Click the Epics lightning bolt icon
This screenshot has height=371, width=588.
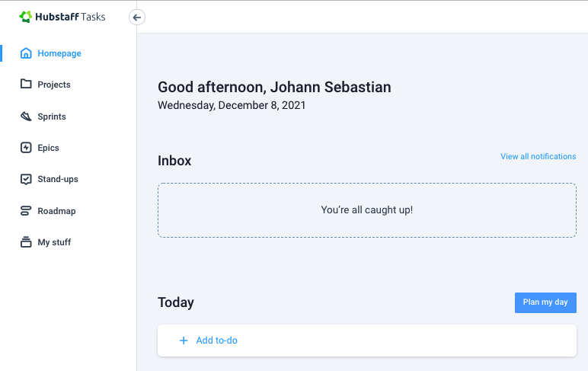pos(26,148)
